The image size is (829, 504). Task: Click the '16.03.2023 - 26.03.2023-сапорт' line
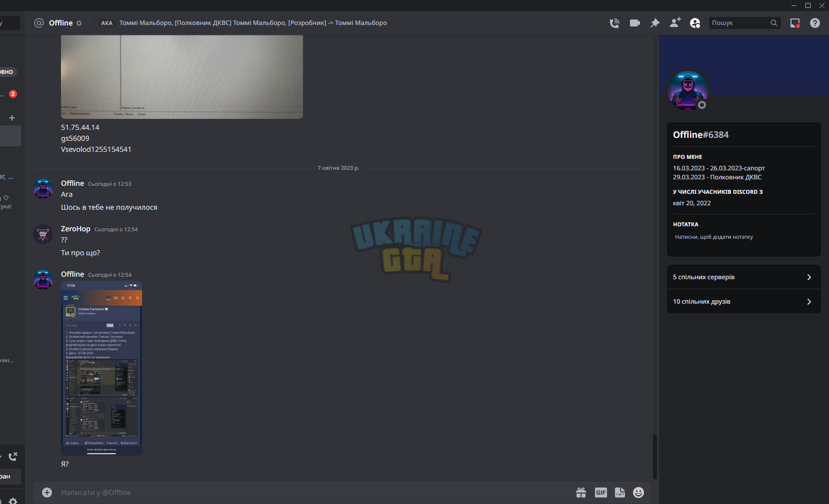coord(718,168)
